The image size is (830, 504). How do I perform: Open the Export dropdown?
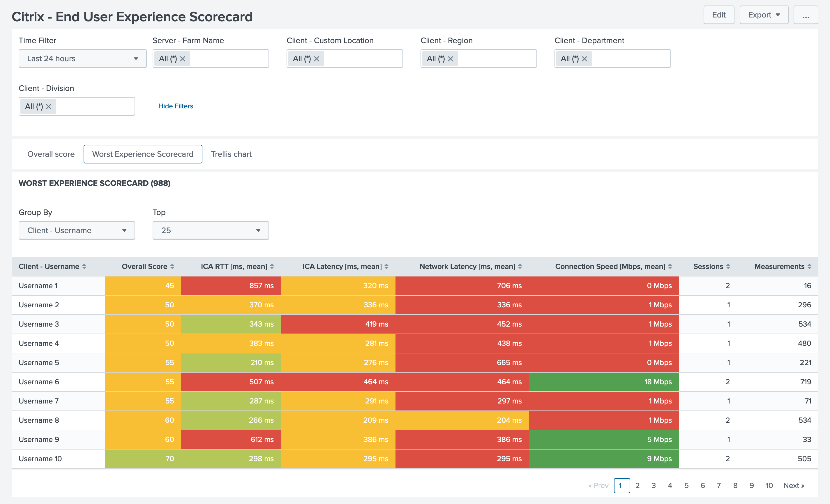coord(763,15)
